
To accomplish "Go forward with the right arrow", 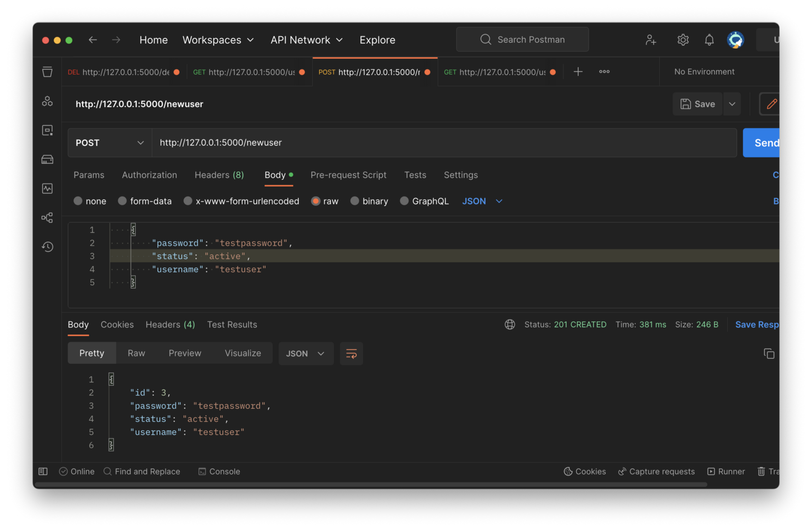I will pos(116,40).
